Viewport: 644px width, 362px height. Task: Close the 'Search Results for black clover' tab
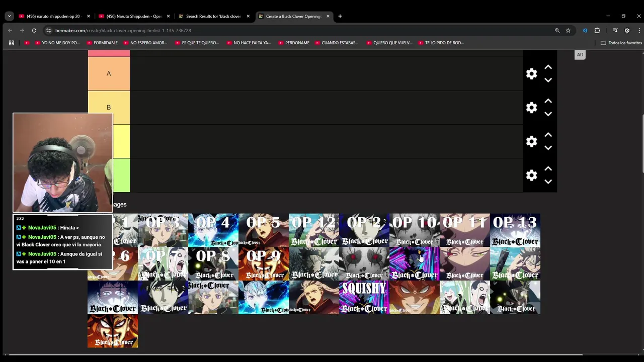pos(248,16)
